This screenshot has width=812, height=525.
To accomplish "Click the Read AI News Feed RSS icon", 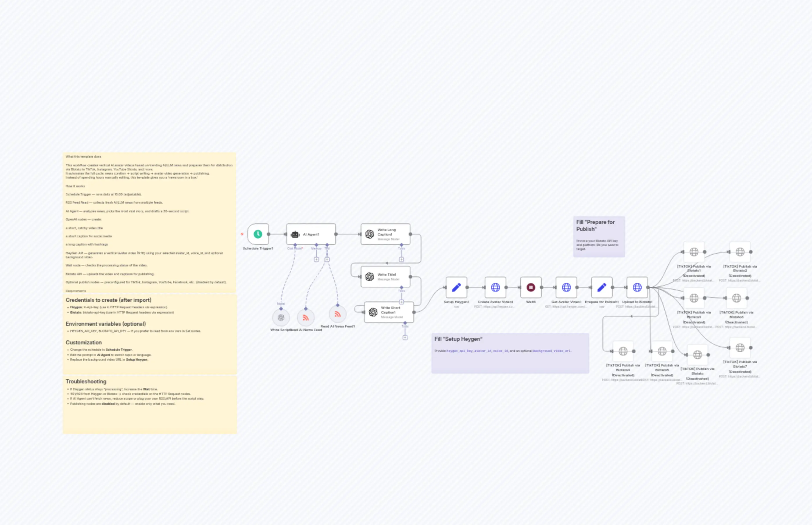I will (x=305, y=317).
